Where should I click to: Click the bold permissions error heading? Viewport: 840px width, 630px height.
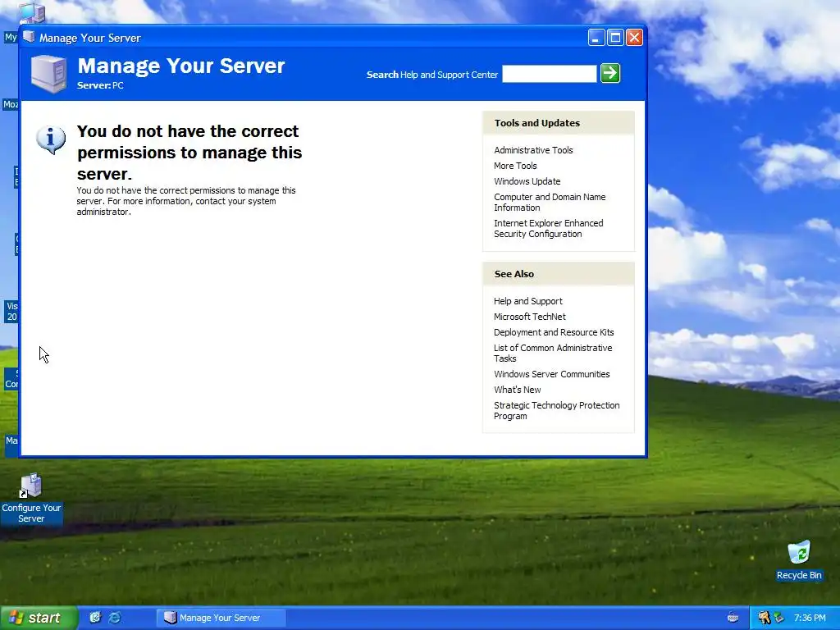189,152
